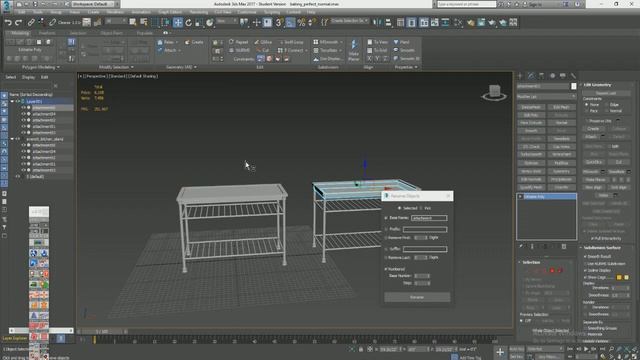Enable the Suffix checkbox

387,249
